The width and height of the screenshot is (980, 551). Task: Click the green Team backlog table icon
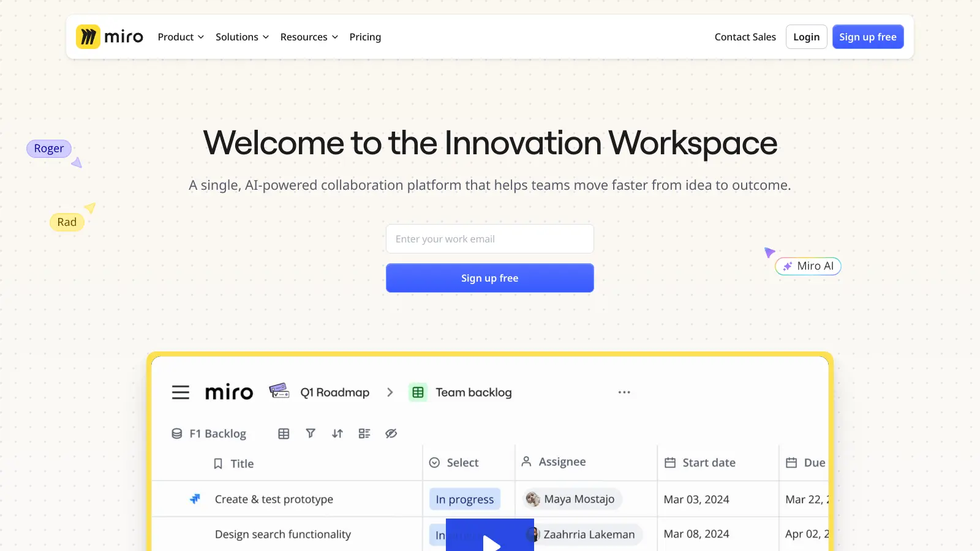[418, 392]
